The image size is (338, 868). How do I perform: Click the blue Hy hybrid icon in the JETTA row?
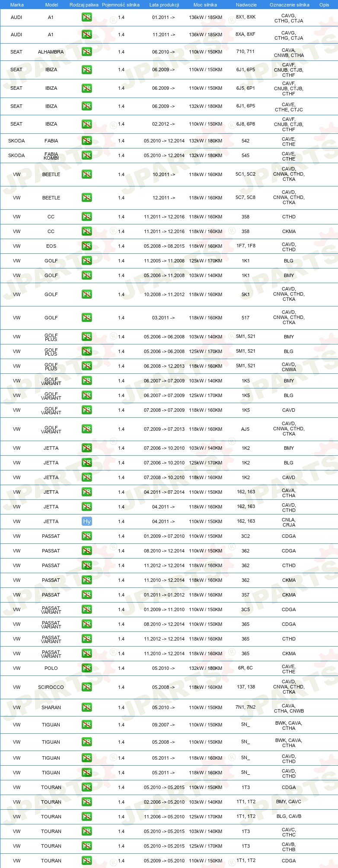coord(86,521)
